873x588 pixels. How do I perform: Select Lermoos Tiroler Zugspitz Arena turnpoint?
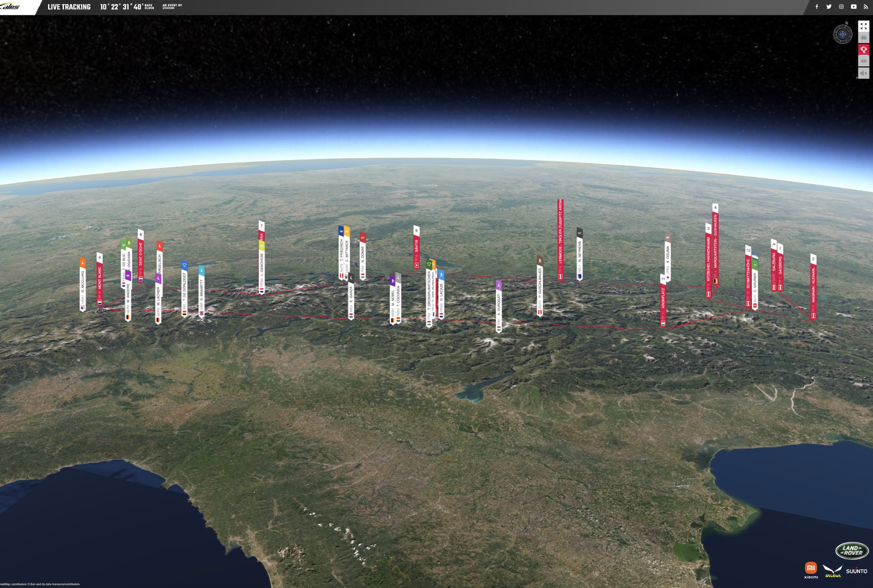tap(560, 239)
